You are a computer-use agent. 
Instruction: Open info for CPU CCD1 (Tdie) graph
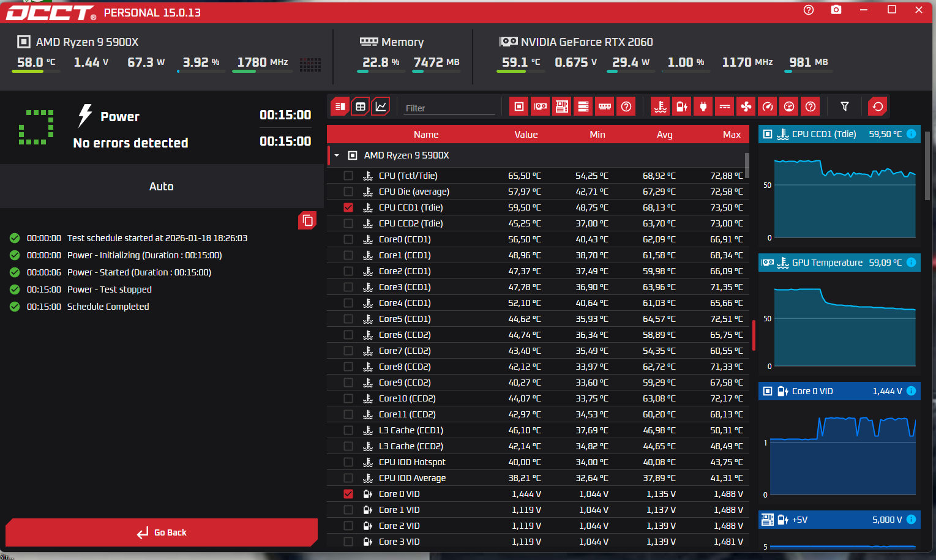point(911,134)
